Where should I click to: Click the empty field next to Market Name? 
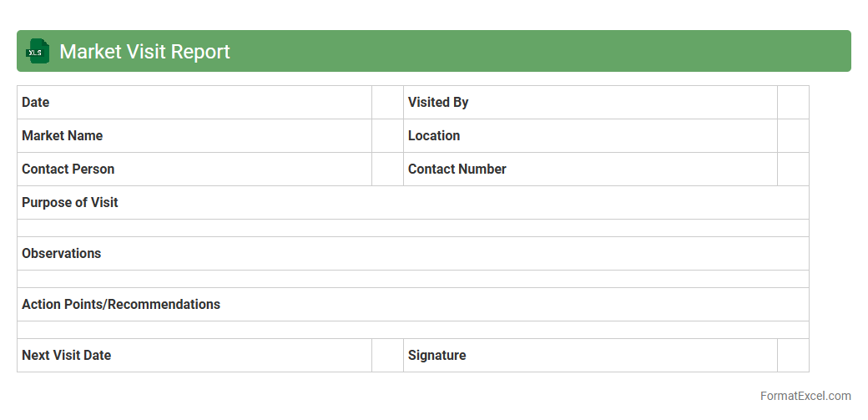[387, 136]
